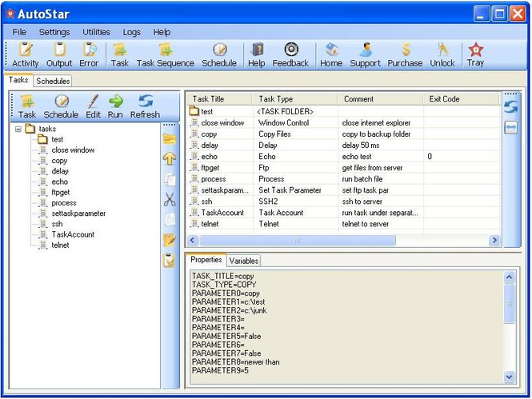Open the Activity log toolbar icon

25,55
